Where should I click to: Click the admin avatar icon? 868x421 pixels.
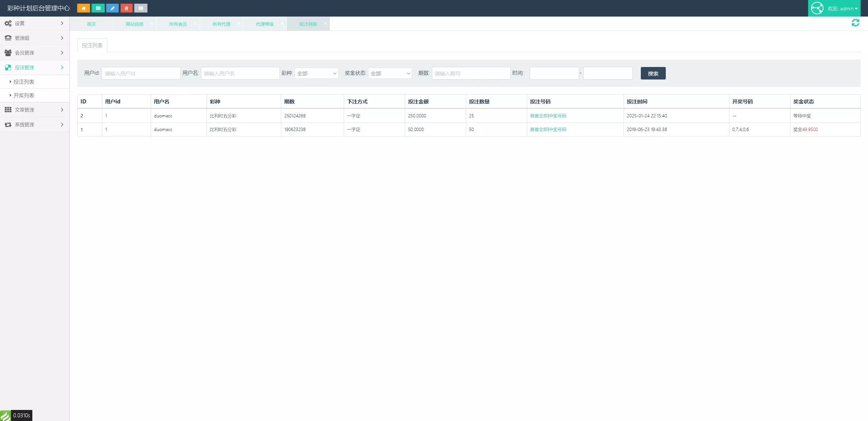point(817,8)
